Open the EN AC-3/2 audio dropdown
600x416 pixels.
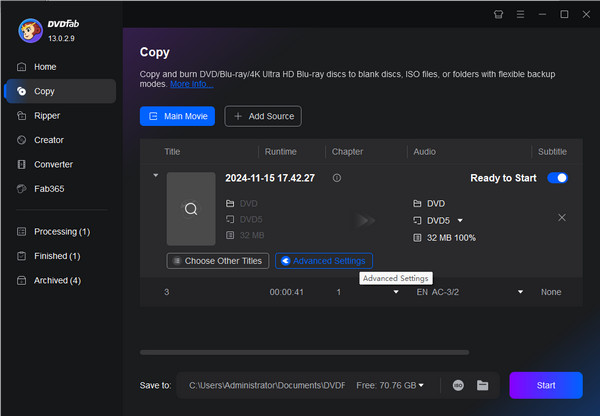click(520, 292)
